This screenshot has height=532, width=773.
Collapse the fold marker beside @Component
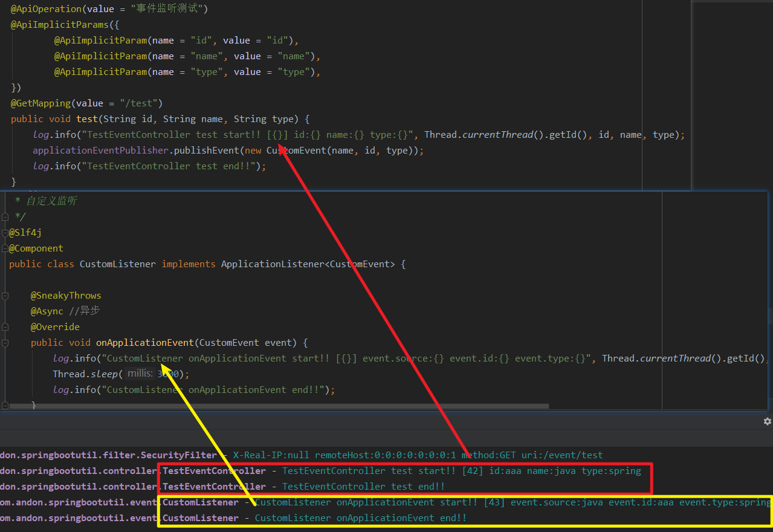5,248
